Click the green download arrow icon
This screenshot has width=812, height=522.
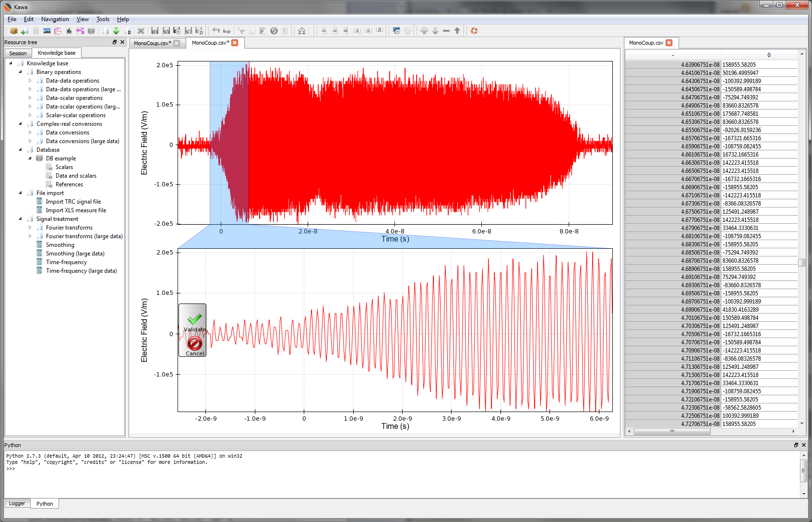coord(116,31)
